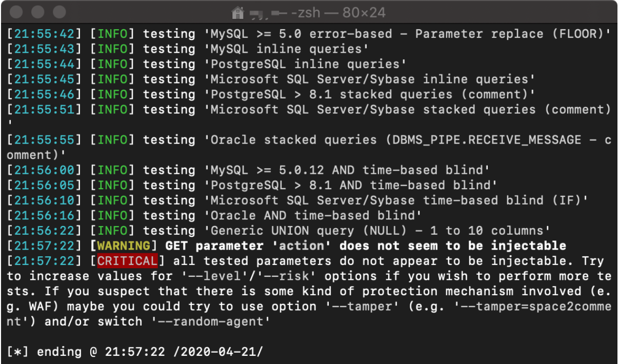Click the 'PostgreSQL inline queries' text
The width and height of the screenshot is (619, 364).
[x=305, y=64]
